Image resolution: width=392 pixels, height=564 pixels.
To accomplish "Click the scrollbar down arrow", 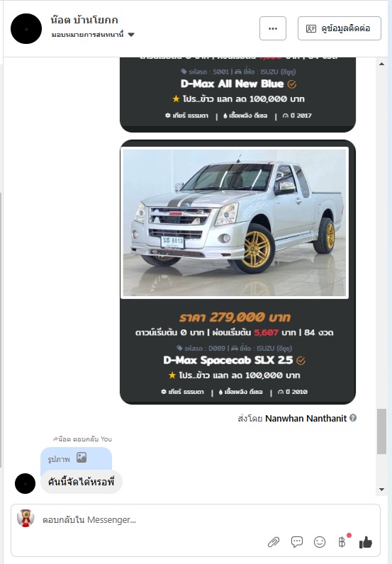I will (x=381, y=490).
